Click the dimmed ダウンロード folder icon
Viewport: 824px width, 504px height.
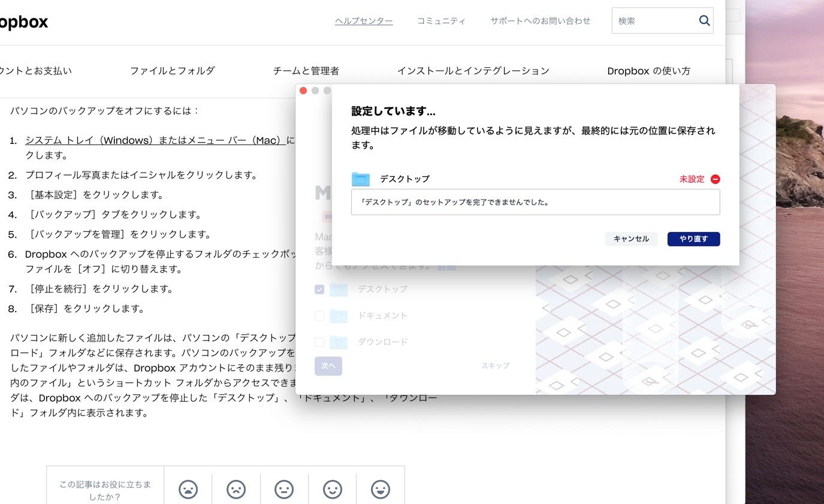point(339,342)
